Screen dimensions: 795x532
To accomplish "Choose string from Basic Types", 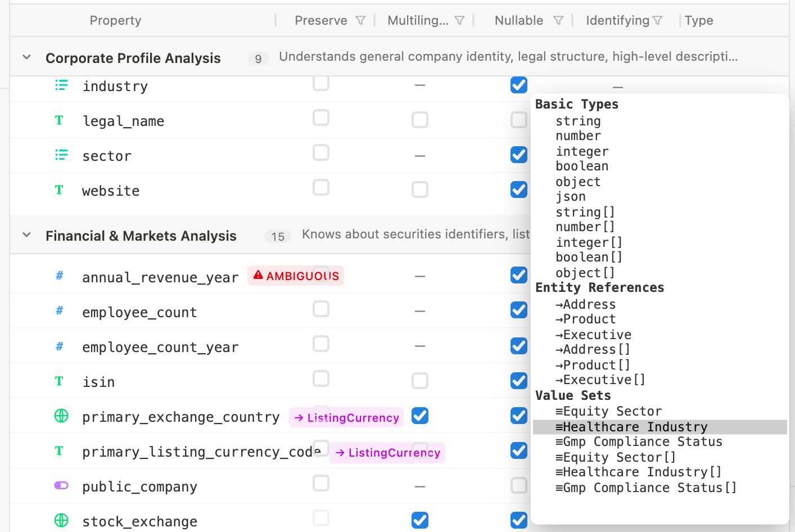I will click(x=578, y=121).
